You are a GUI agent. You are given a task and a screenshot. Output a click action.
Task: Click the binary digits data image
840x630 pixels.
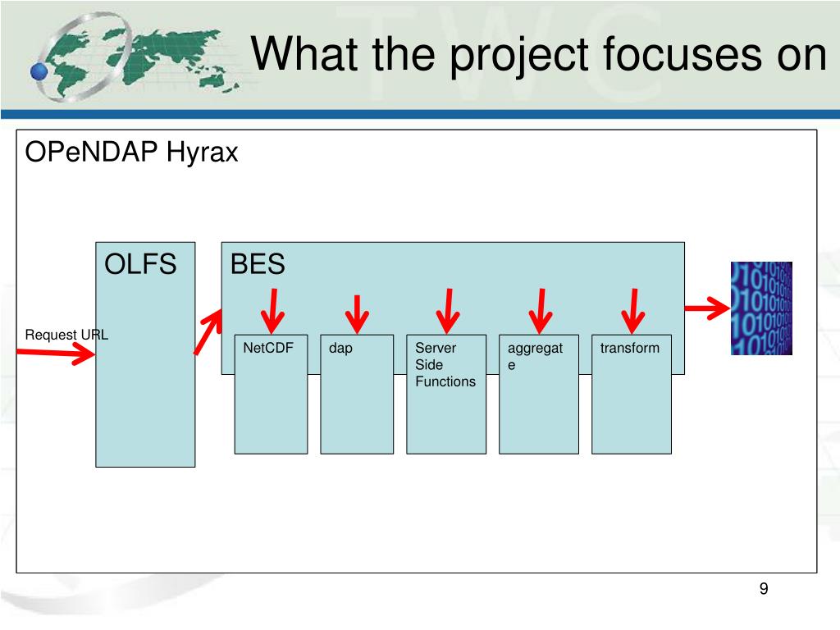(x=761, y=308)
